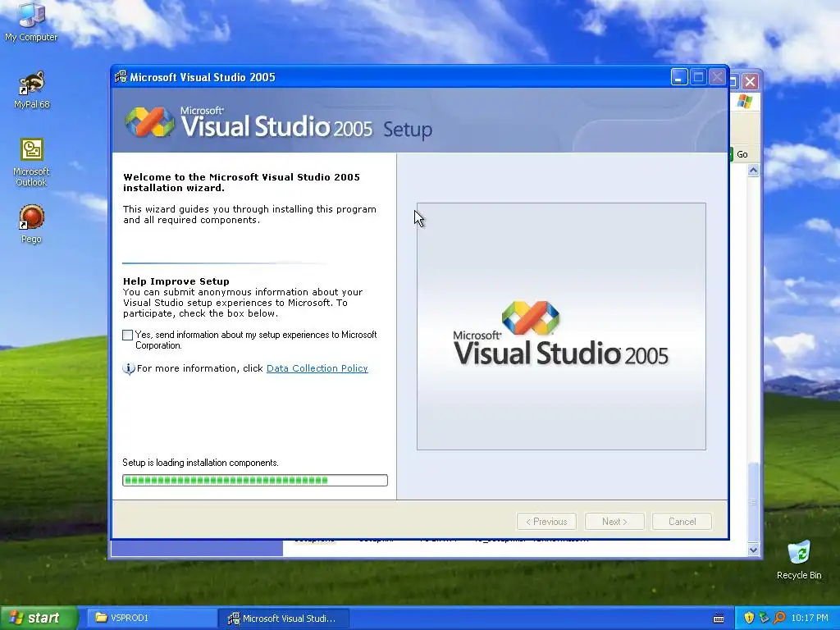This screenshot has height=630, width=840.
Task: Click the Visual Studio setup title bar icon
Action: [121, 77]
